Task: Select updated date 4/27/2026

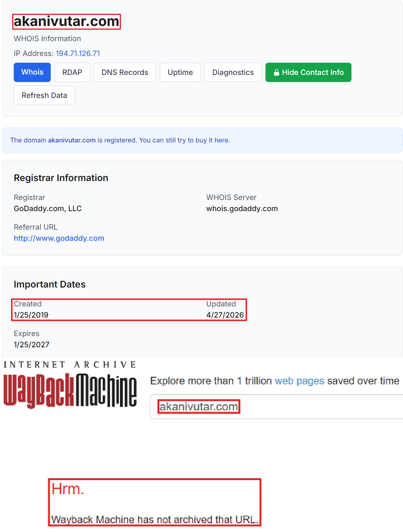Action: coord(225,315)
